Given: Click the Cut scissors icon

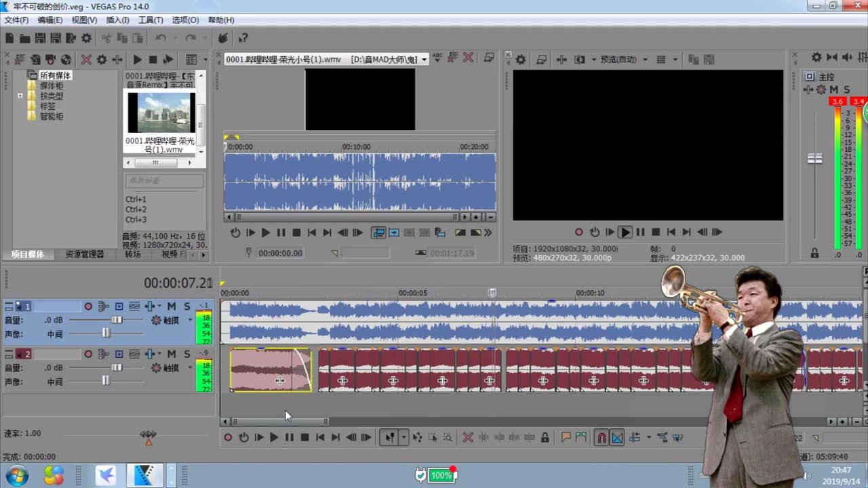Looking at the screenshot, I should click(x=106, y=39).
